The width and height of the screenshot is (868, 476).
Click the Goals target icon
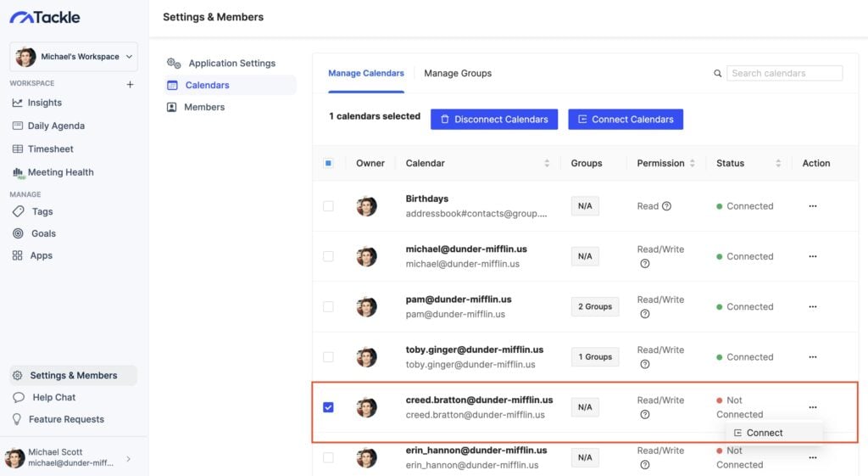tap(19, 233)
